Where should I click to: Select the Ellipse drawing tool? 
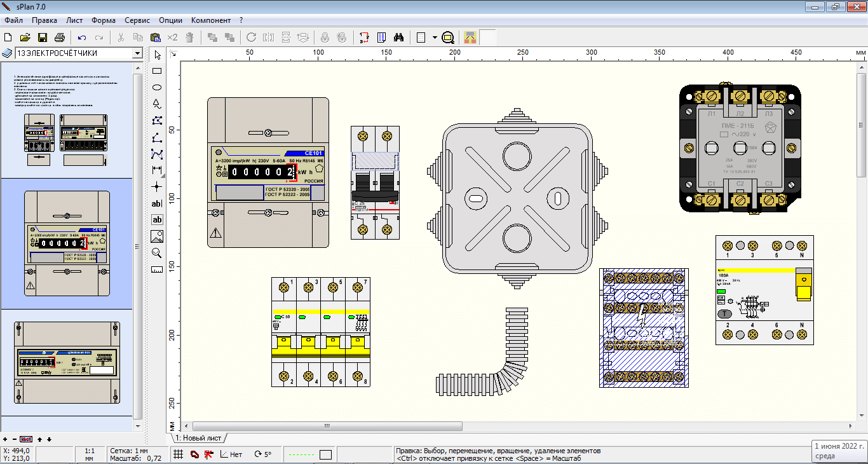click(x=157, y=88)
